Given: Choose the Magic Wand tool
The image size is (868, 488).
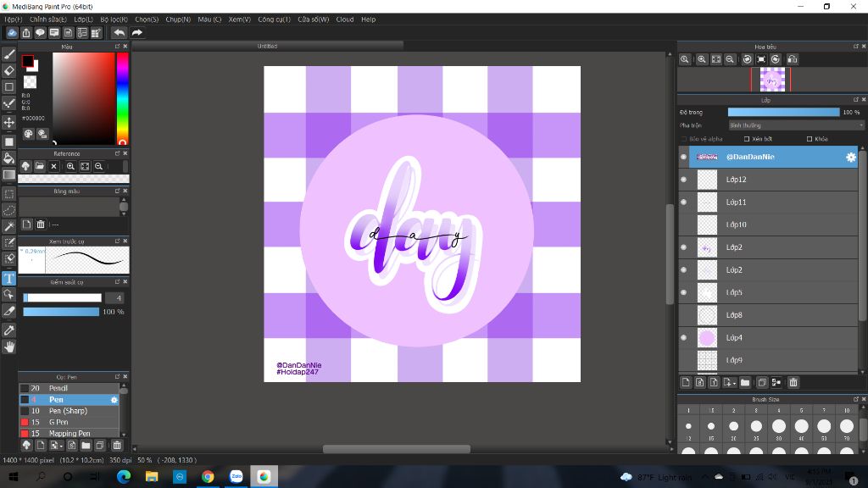Looking at the screenshot, I should 9,226.
